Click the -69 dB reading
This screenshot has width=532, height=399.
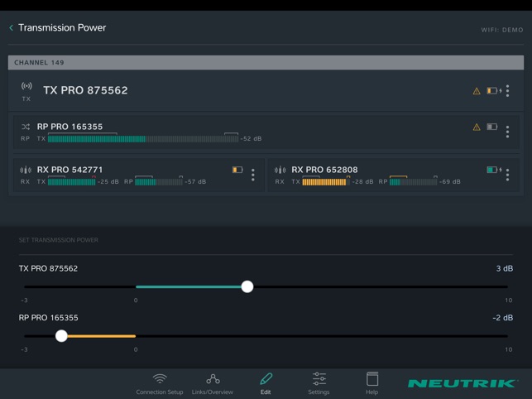(x=450, y=181)
